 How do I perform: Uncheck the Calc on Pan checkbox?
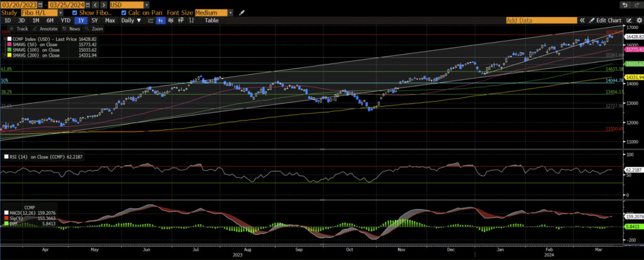[x=125, y=13]
